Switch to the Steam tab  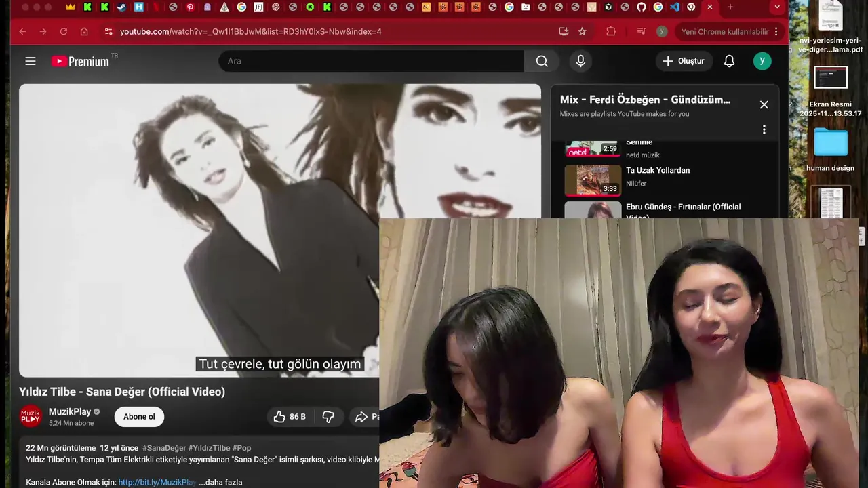[121, 7]
